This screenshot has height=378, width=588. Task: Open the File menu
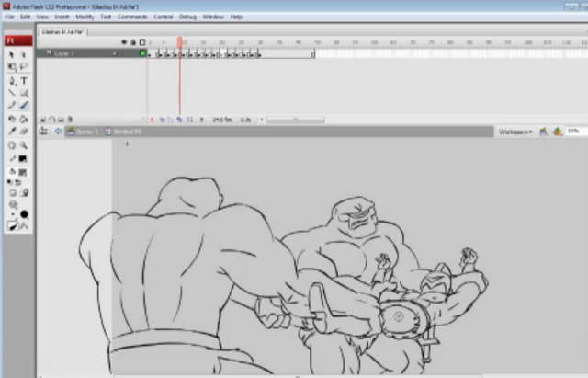pos(9,17)
